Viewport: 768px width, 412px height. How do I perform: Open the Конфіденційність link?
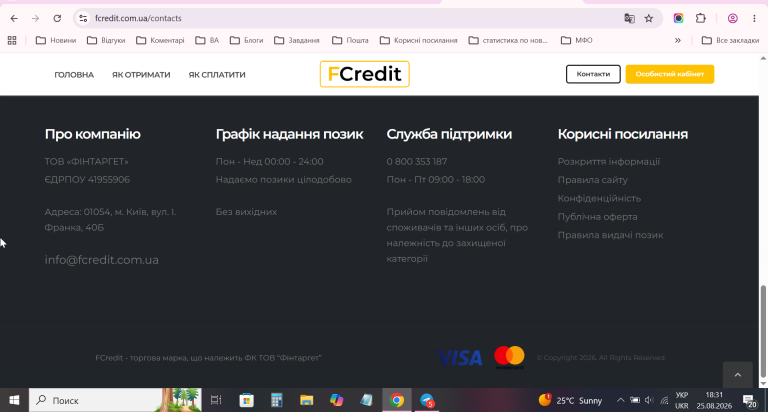tap(599, 198)
